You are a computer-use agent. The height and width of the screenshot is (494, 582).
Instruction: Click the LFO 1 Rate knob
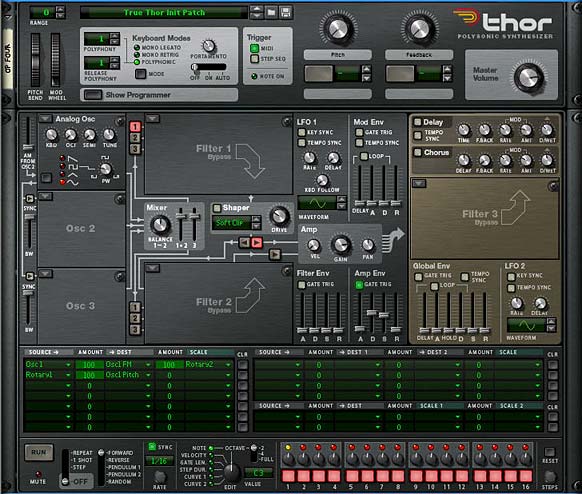coord(310,158)
